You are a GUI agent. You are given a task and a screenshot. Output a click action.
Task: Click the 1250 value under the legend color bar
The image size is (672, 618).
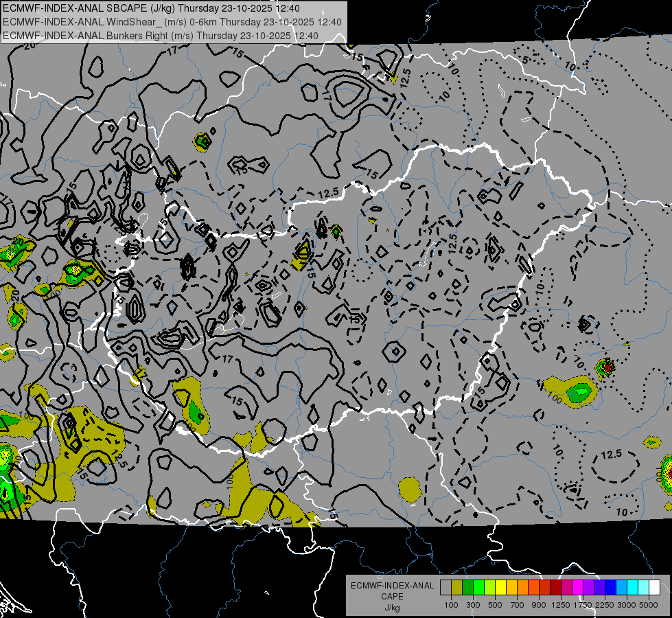point(561,605)
